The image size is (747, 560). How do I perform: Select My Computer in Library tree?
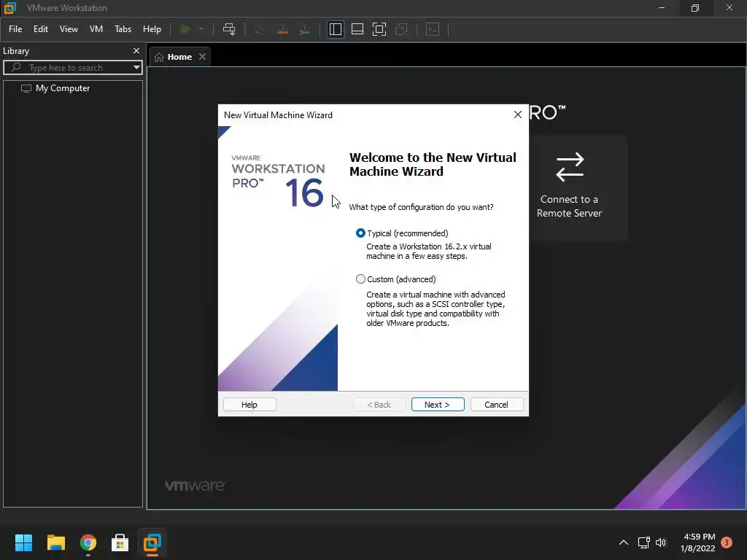[x=63, y=88]
